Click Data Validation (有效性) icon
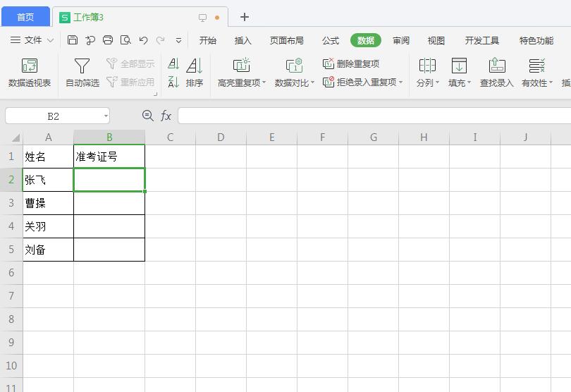The image size is (571, 392). (x=536, y=66)
